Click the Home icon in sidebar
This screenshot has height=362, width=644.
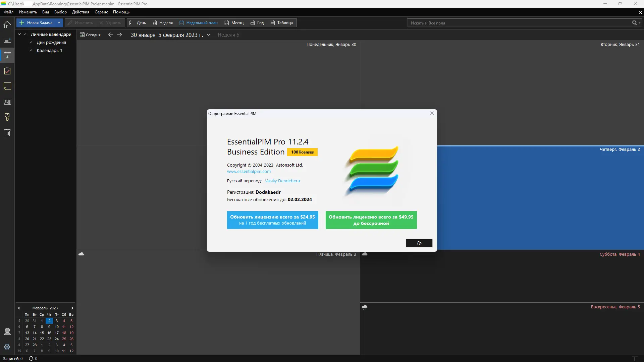[x=7, y=25]
